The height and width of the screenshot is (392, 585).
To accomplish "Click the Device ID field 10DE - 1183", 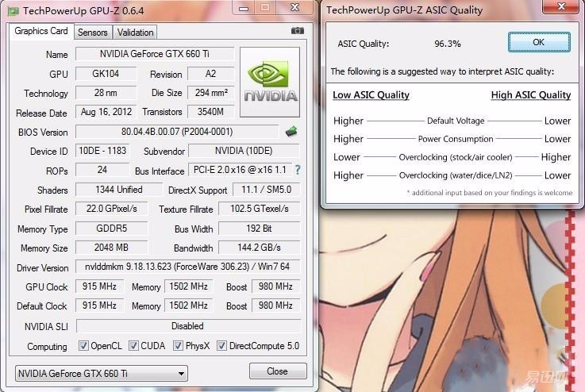I will [x=102, y=151].
